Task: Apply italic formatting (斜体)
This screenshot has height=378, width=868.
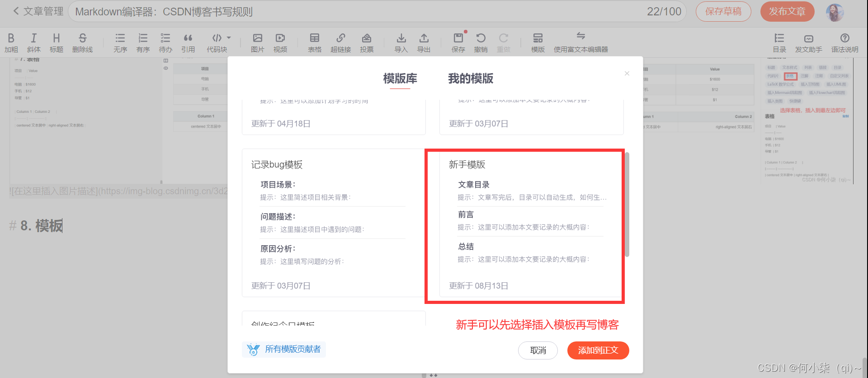Action: point(34,43)
